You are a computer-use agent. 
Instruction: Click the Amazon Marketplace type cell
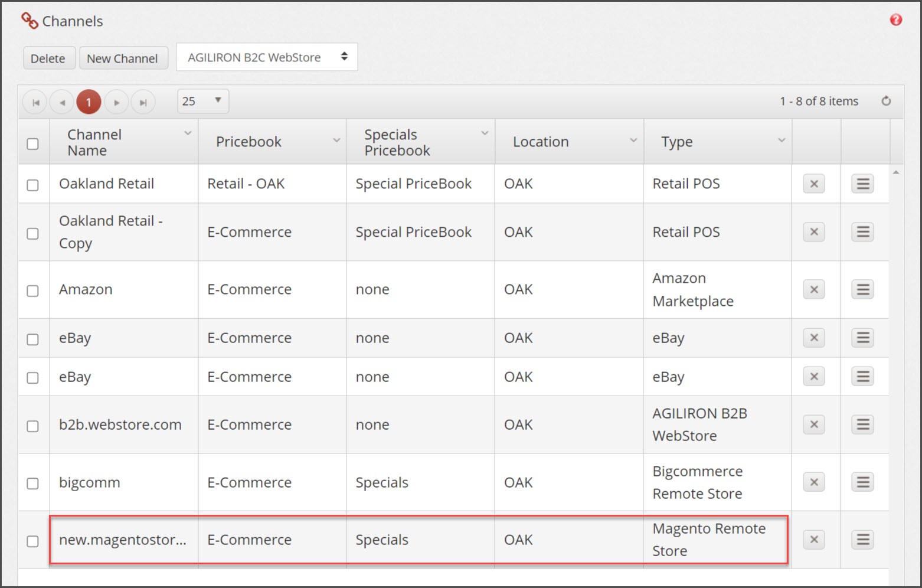[x=717, y=289]
